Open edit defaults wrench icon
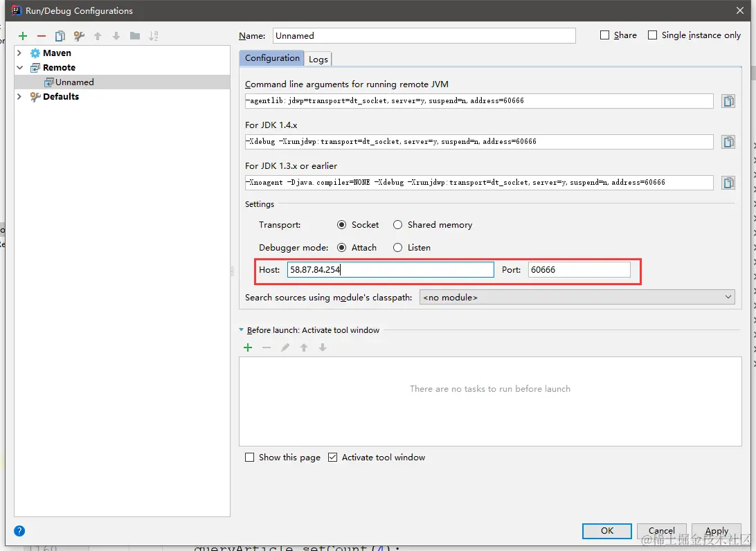Viewport: 756px width, 551px height. 79,36
